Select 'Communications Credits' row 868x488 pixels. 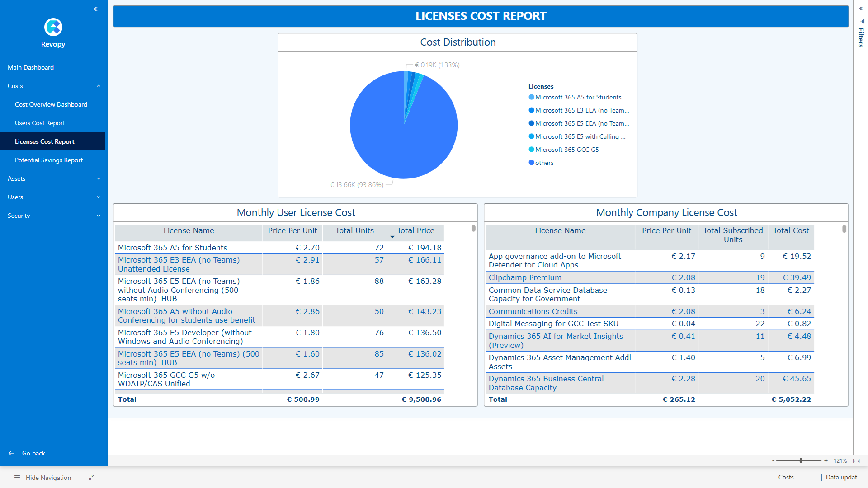coord(650,311)
